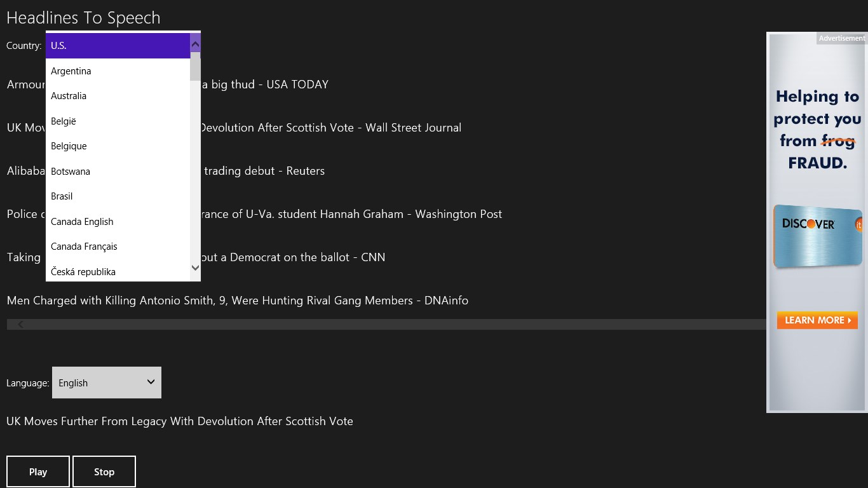Select the DNAinfo Antonio Smith headline
The image size is (868, 488).
pos(237,301)
